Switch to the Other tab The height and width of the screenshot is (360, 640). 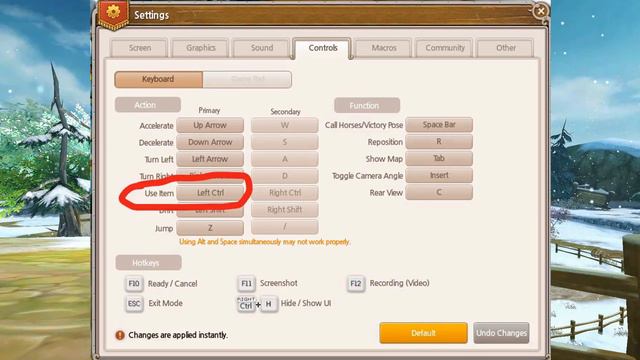pos(505,48)
